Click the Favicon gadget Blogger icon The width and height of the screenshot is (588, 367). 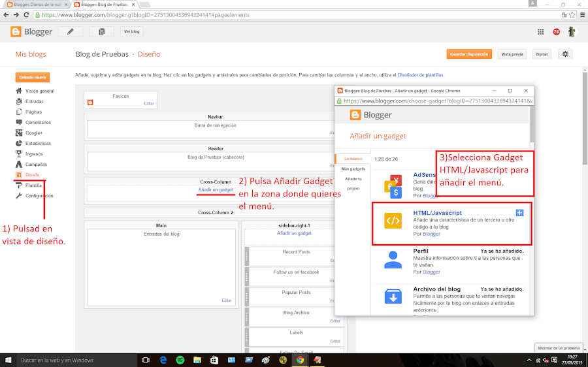click(x=90, y=103)
